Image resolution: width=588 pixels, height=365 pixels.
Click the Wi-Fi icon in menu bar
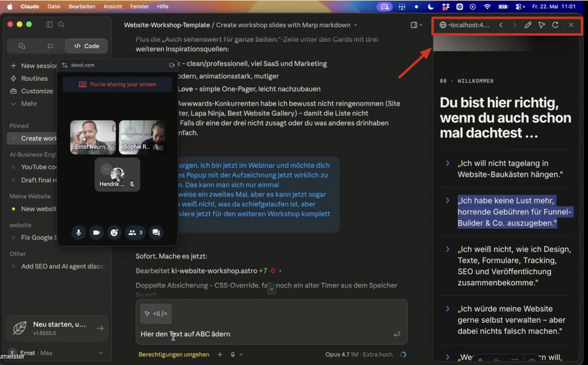point(487,7)
